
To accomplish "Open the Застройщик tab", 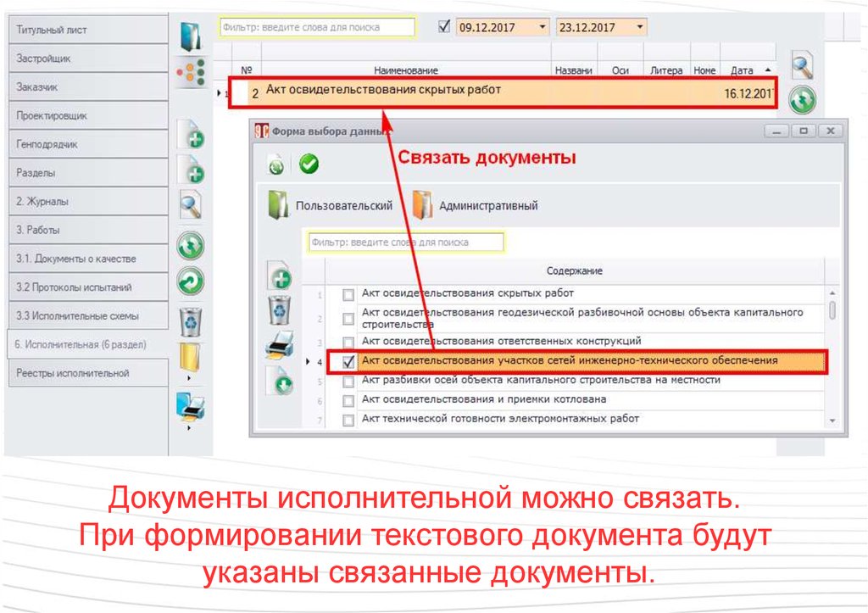I will click(x=88, y=59).
